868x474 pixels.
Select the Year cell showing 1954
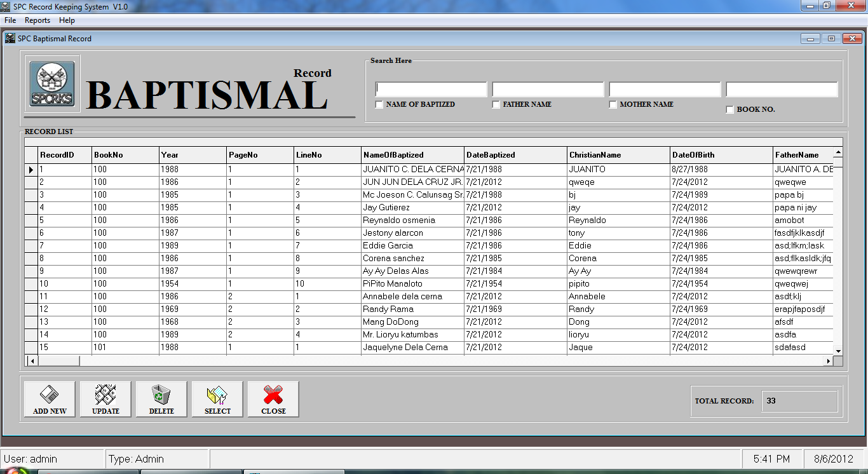coord(193,284)
